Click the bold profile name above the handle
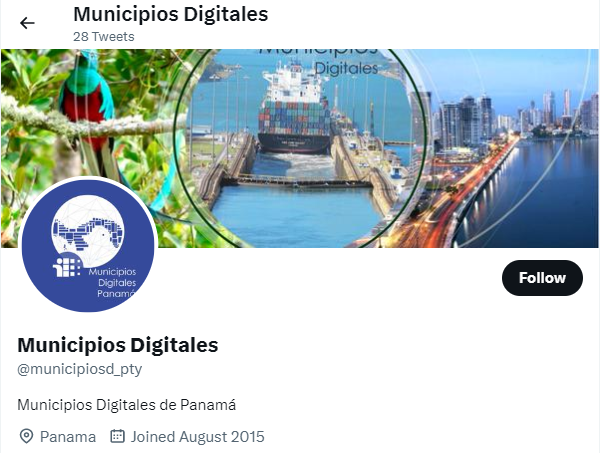This screenshot has width=600, height=453. [118, 345]
